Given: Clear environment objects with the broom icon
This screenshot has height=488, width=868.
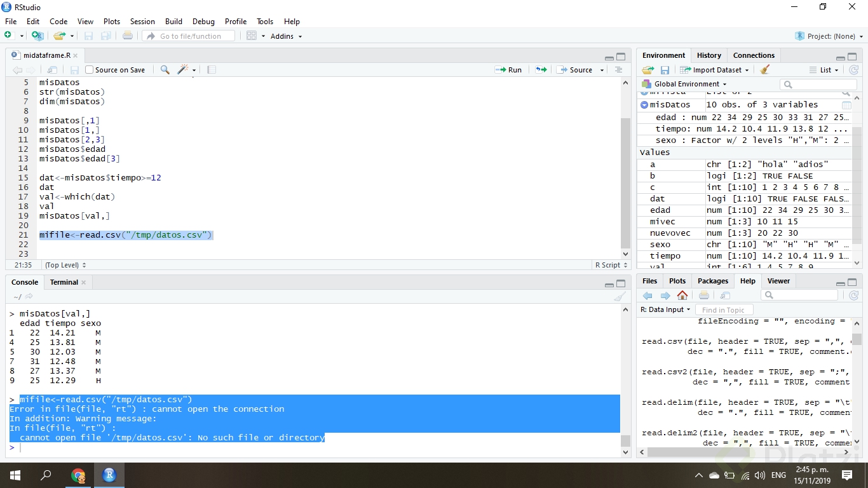Looking at the screenshot, I should pyautogui.click(x=765, y=70).
